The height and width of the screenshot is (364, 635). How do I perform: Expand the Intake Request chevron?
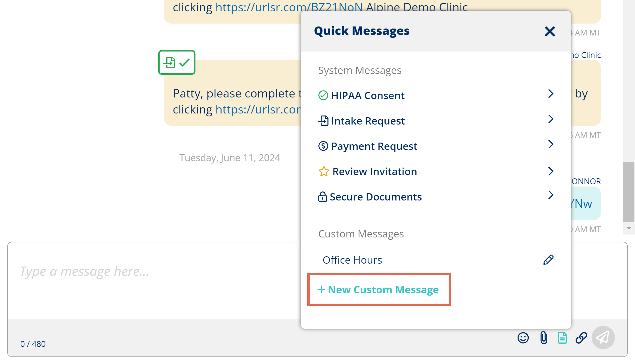(551, 119)
